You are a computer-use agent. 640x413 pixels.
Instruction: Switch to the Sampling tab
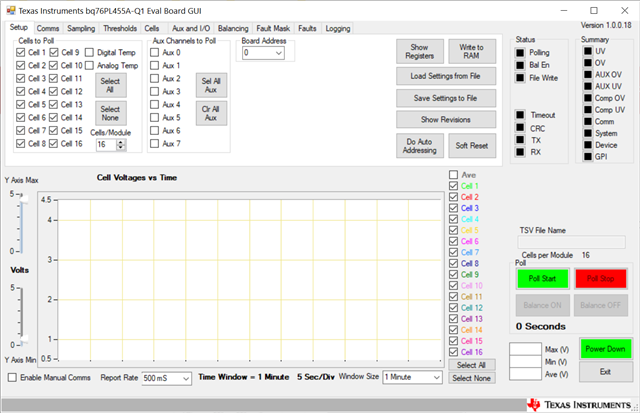(x=81, y=28)
